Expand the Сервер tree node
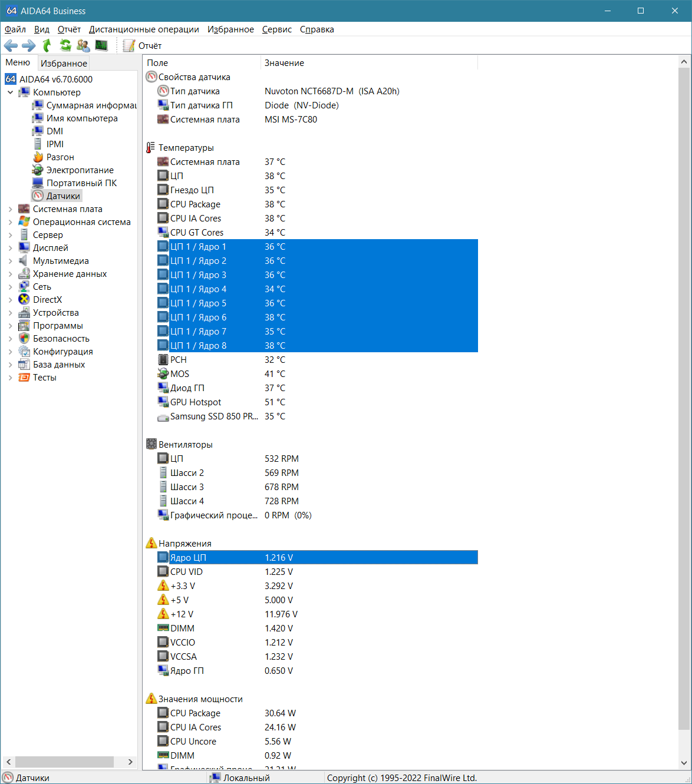 [x=10, y=235]
